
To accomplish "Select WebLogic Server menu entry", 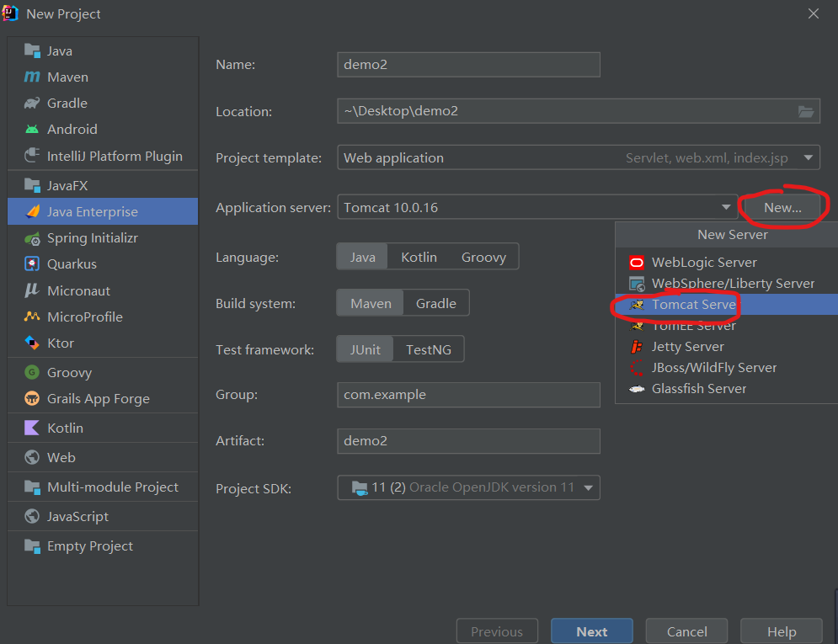I will (727, 262).
